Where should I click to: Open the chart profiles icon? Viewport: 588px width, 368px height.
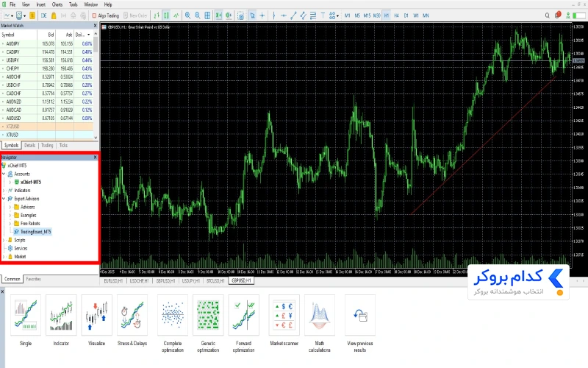tap(19, 15)
